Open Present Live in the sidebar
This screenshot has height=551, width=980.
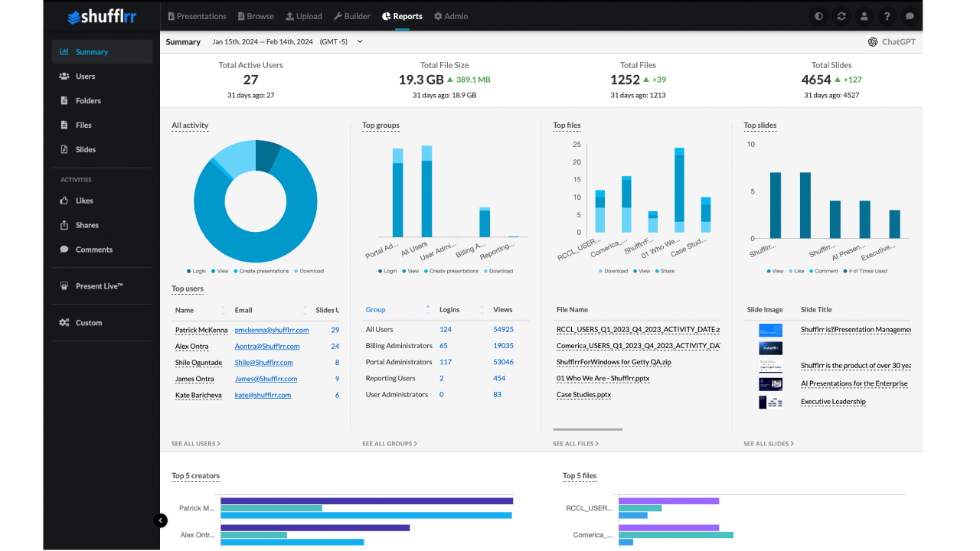coord(102,286)
